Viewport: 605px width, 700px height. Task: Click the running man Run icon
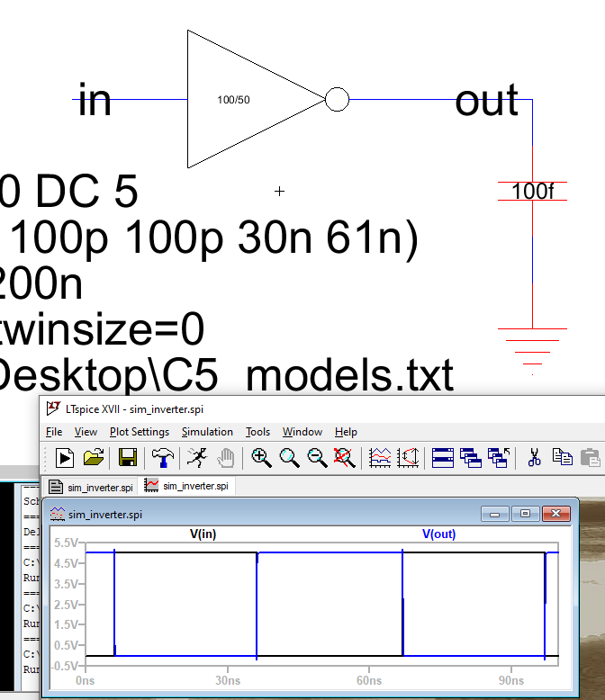point(196,458)
